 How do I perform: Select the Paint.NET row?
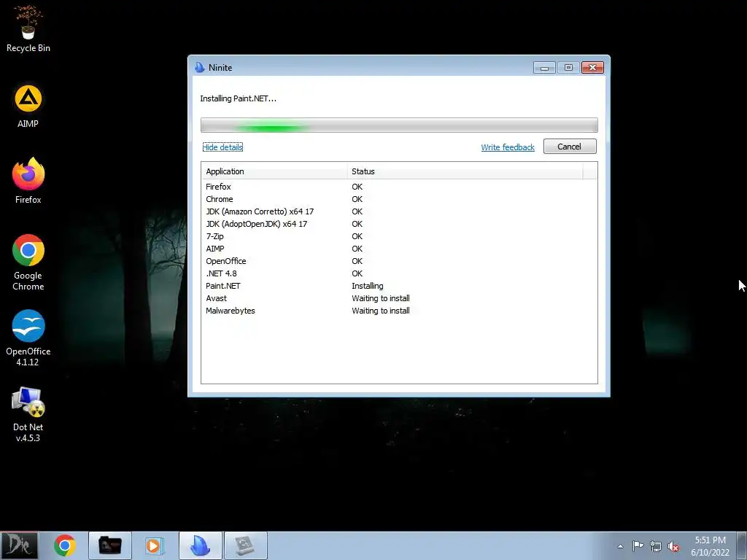click(399, 286)
